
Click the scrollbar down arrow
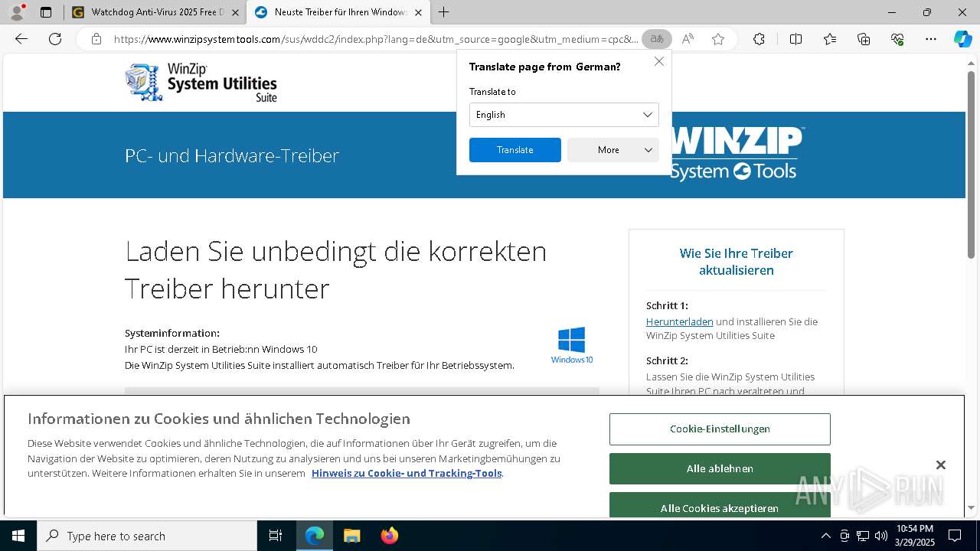click(972, 507)
